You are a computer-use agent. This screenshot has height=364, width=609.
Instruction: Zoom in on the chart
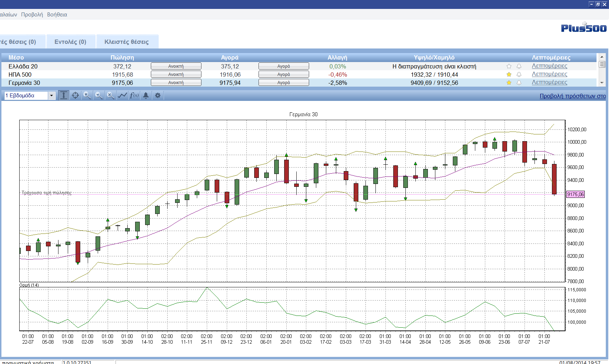[x=87, y=96]
